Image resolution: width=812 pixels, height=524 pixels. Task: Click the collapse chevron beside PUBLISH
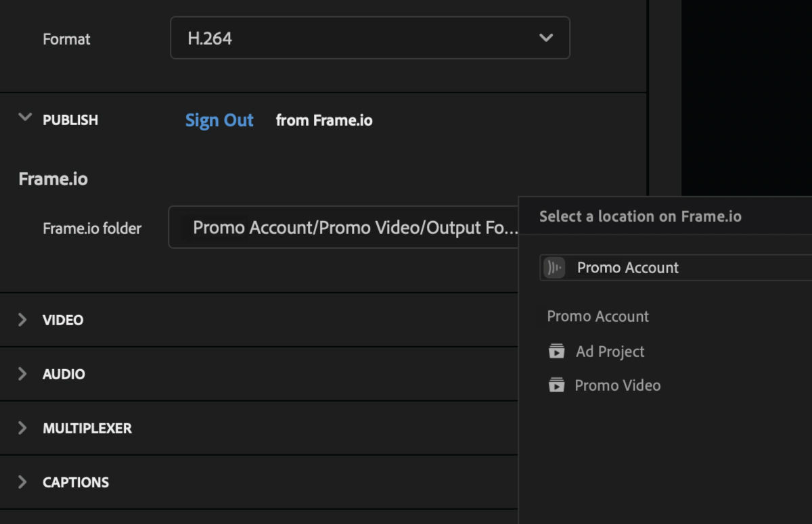[24, 117]
